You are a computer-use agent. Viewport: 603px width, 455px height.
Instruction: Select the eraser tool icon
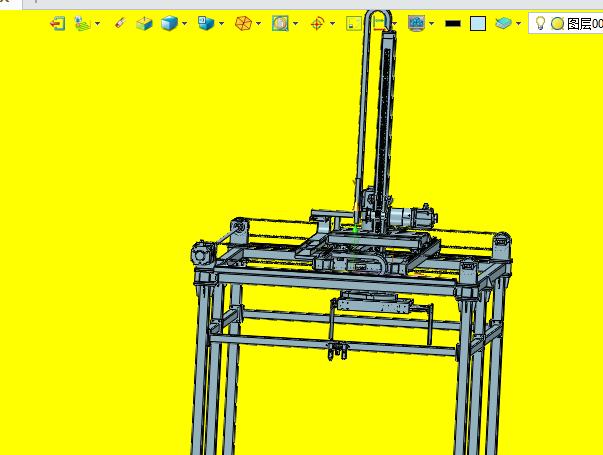click(120, 23)
